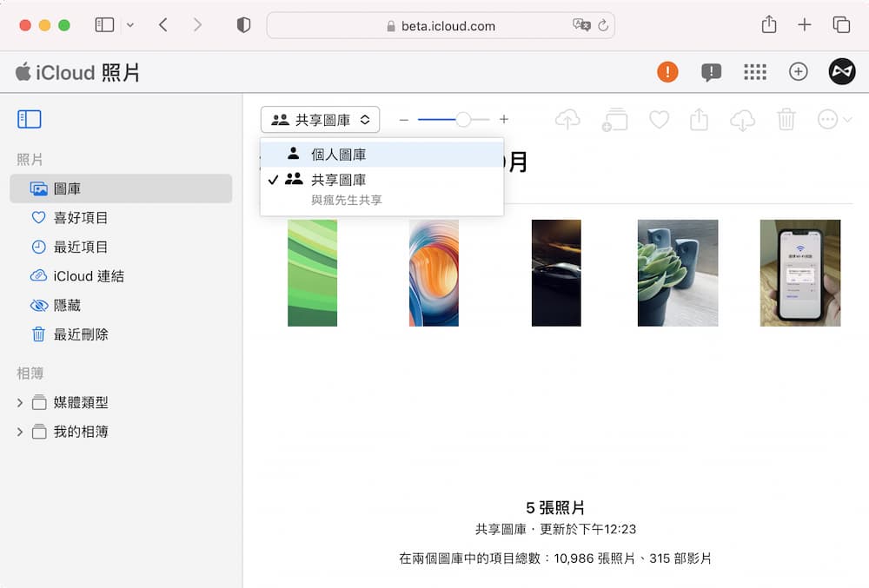Expand the 我的相簿 album group
Image resolution: width=869 pixels, height=588 pixels.
[20, 432]
